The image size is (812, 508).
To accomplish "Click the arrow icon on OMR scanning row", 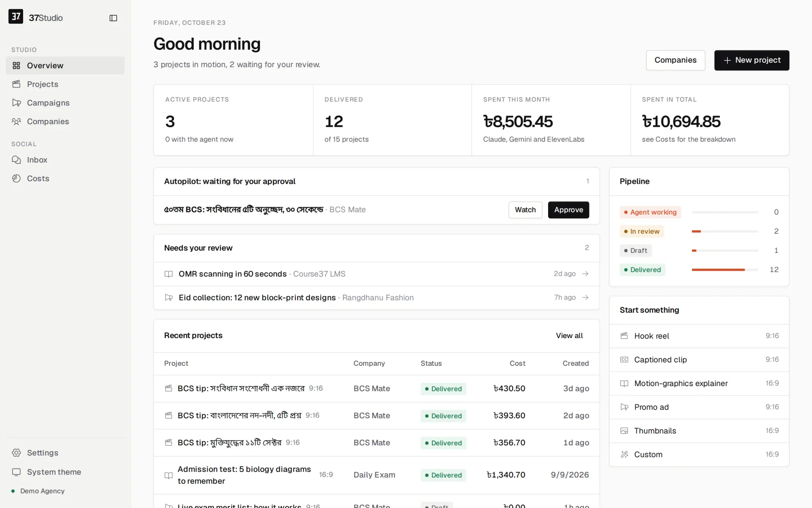I will 585,274.
